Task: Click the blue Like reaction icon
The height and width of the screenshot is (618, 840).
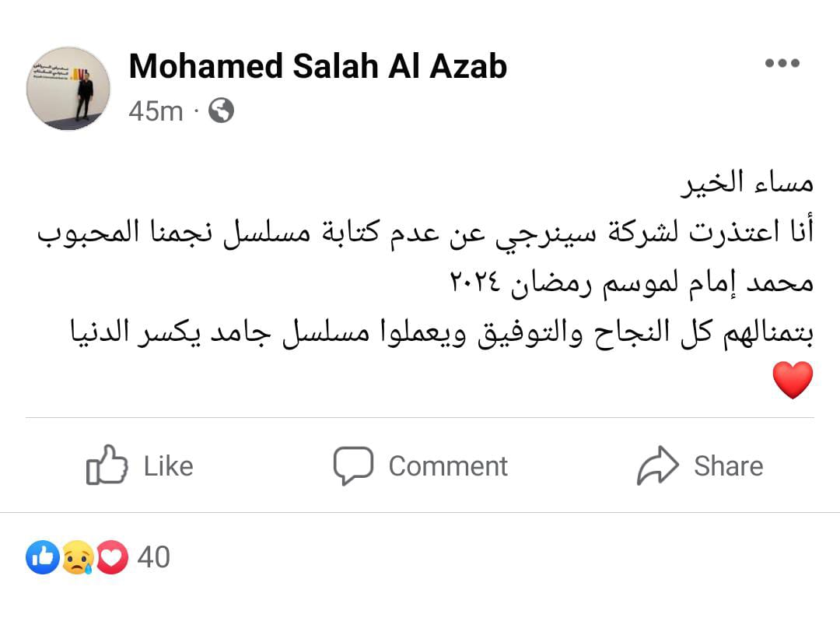Action: click(x=43, y=557)
